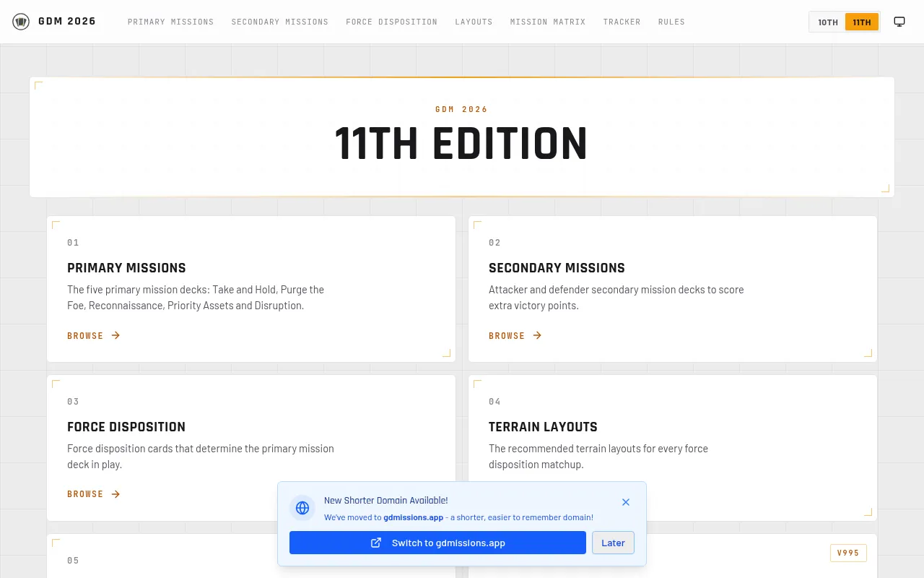Select the 11th edition toggle
Viewport: 924px width, 578px height.
click(x=862, y=22)
